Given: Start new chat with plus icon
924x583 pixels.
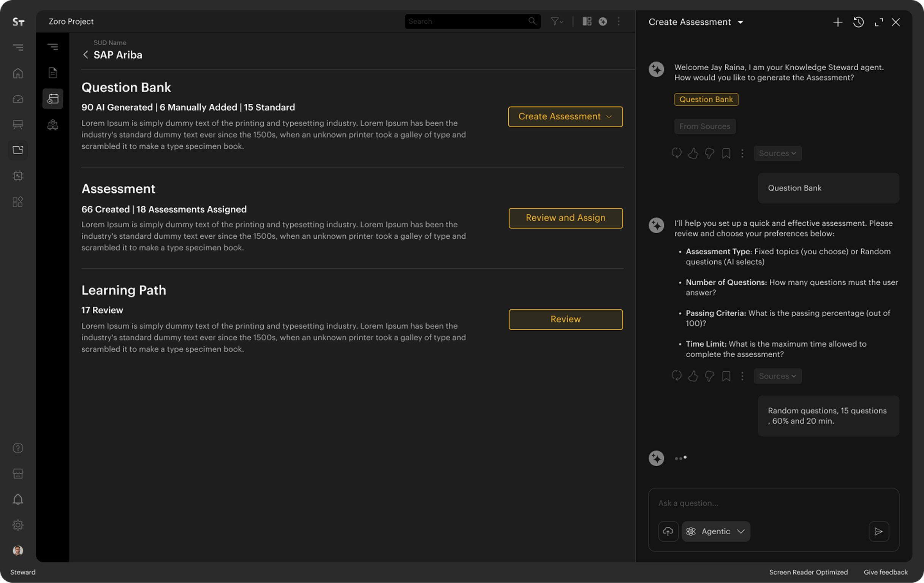Looking at the screenshot, I should [x=838, y=22].
